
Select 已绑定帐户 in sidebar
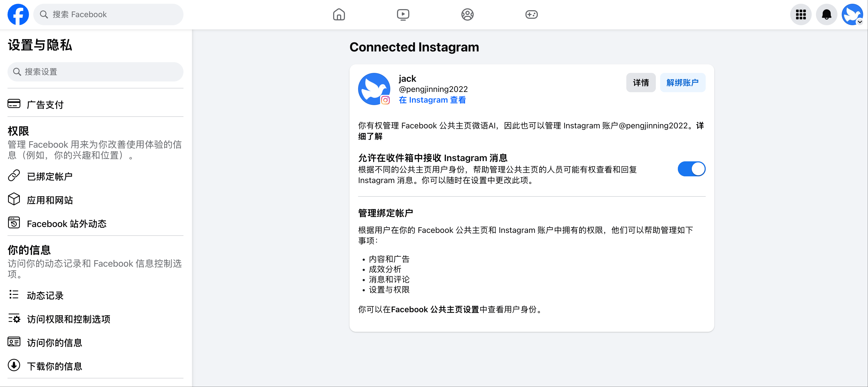pos(50,177)
